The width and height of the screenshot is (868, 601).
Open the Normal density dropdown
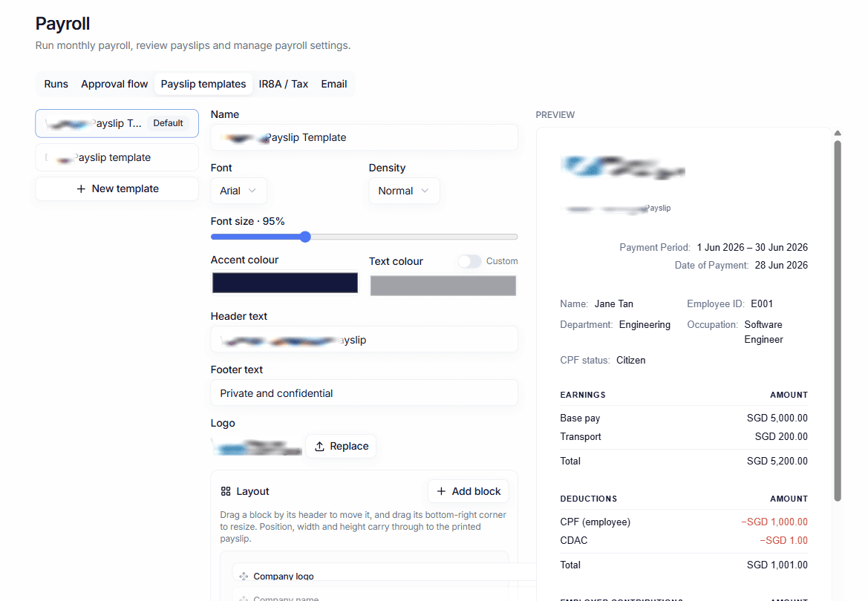click(404, 191)
